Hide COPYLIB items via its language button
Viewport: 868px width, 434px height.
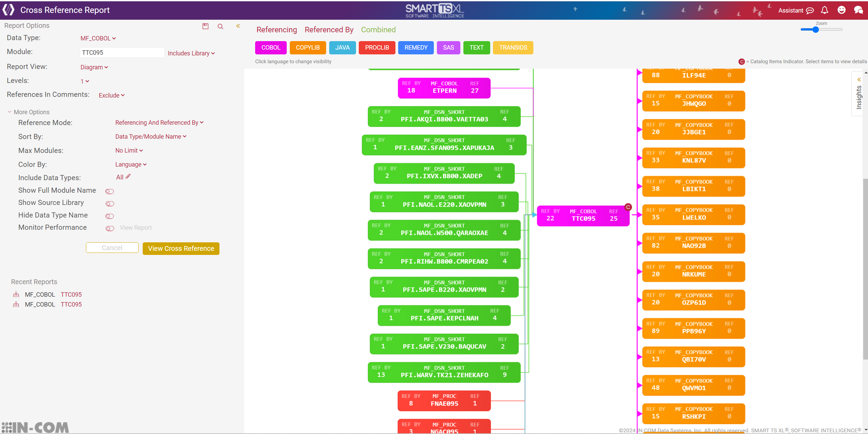[307, 48]
